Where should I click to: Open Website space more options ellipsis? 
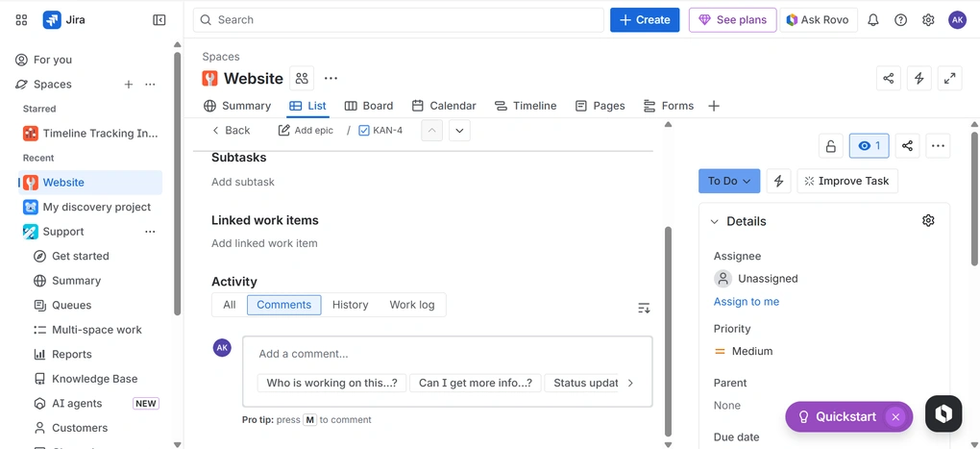click(x=331, y=78)
